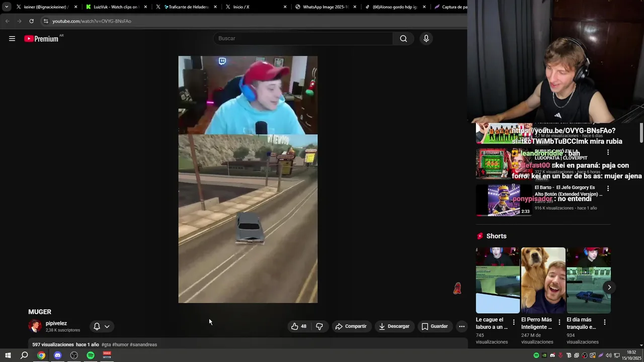
Task: Switch to Traficante de Heladera tab
Action: tap(186, 7)
